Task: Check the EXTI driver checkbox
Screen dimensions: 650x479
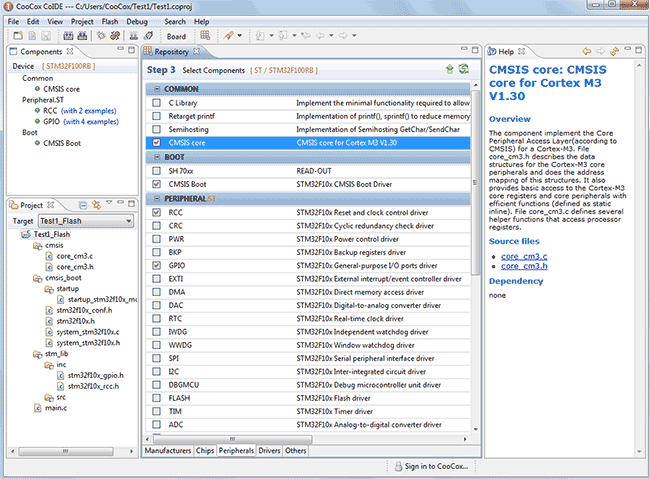Action: (x=156, y=279)
